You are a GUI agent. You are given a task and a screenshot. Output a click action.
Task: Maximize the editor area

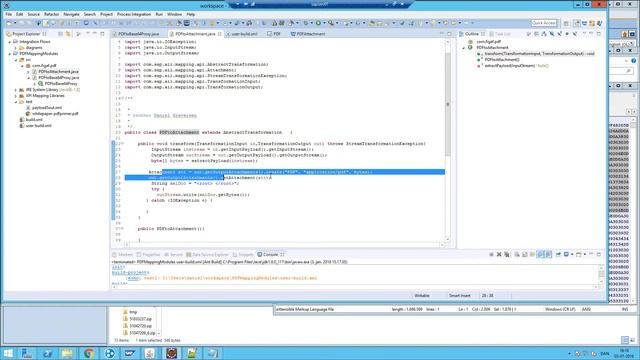point(449,34)
